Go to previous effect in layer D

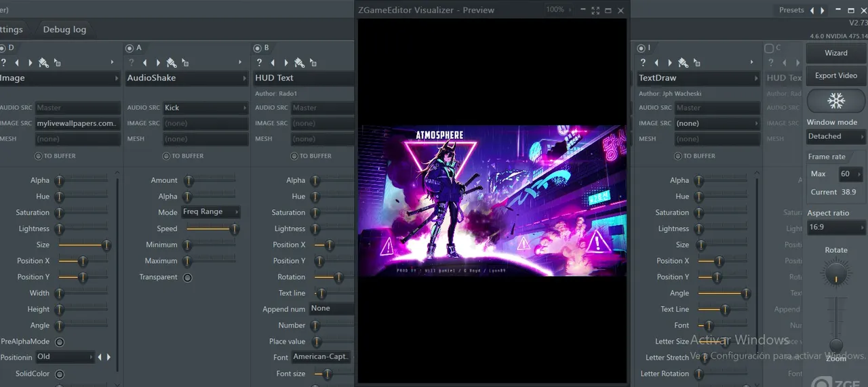tap(17, 62)
